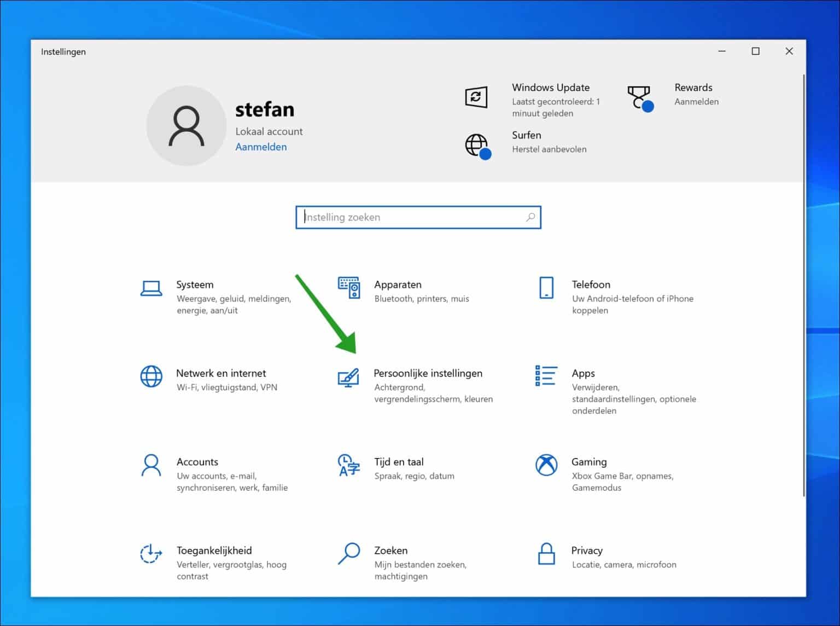Click the search magnifier in the search field
The width and height of the screenshot is (840, 626).
530,217
